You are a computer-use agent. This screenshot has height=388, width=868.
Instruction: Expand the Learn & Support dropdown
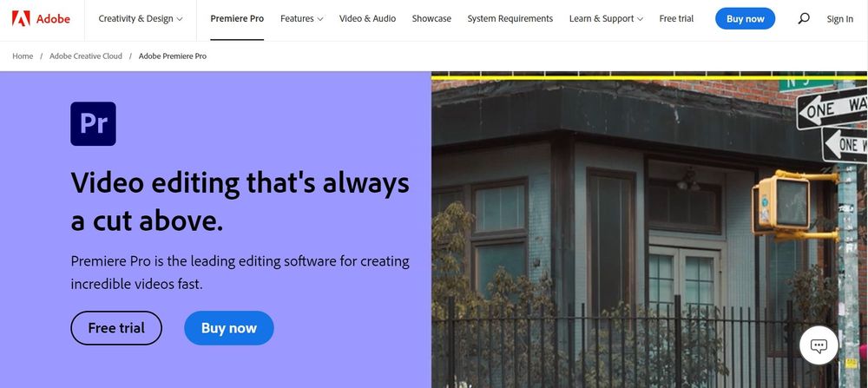click(x=606, y=19)
